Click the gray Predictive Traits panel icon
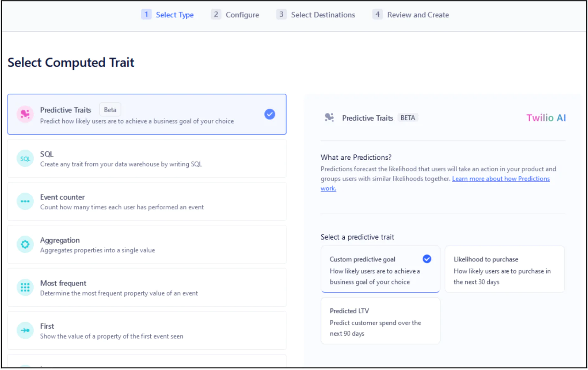The image size is (588, 370). [329, 118]
